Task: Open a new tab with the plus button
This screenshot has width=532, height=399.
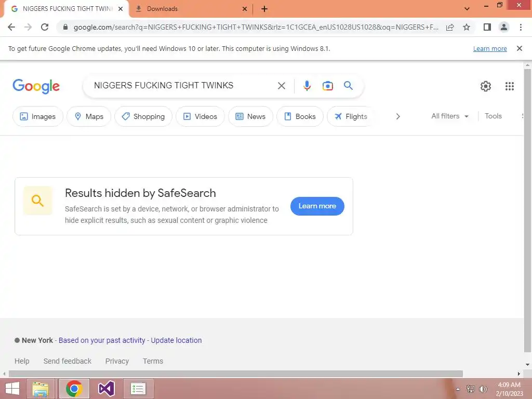Action: [264, 9]
